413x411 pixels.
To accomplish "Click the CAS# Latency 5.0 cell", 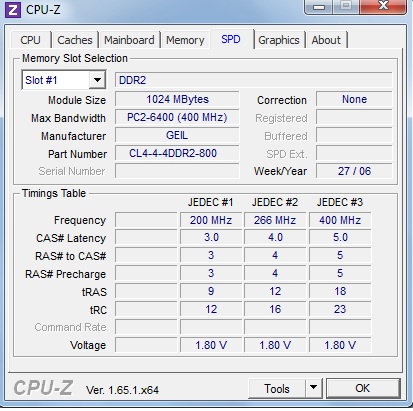I will click(340, 238).
